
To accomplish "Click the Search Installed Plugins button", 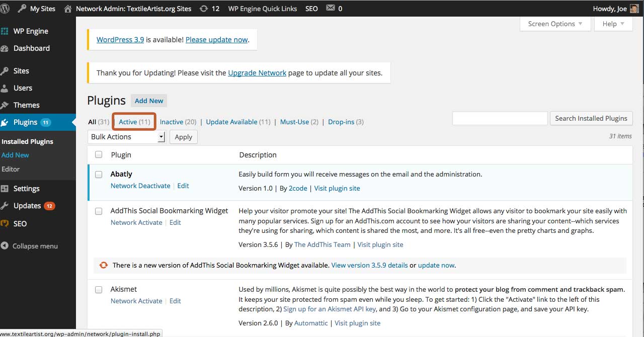I will click(591, 118).
